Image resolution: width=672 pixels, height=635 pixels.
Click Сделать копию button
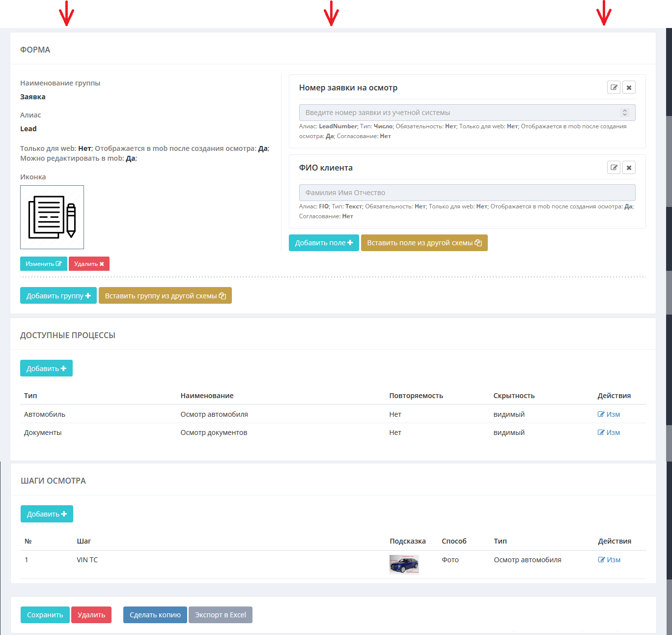155,615
